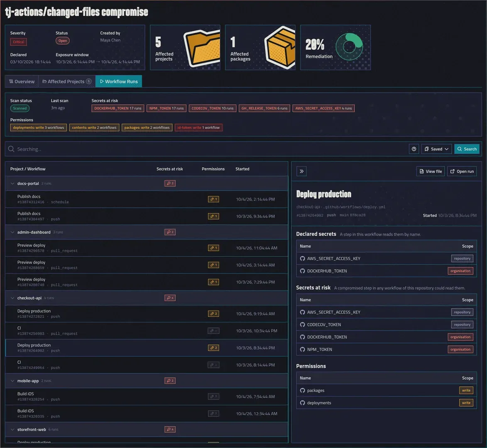
Task: Filter by CODECOV_TOKEN 10 runs chip
Action: pyautogui.click(x=213, y=108)
